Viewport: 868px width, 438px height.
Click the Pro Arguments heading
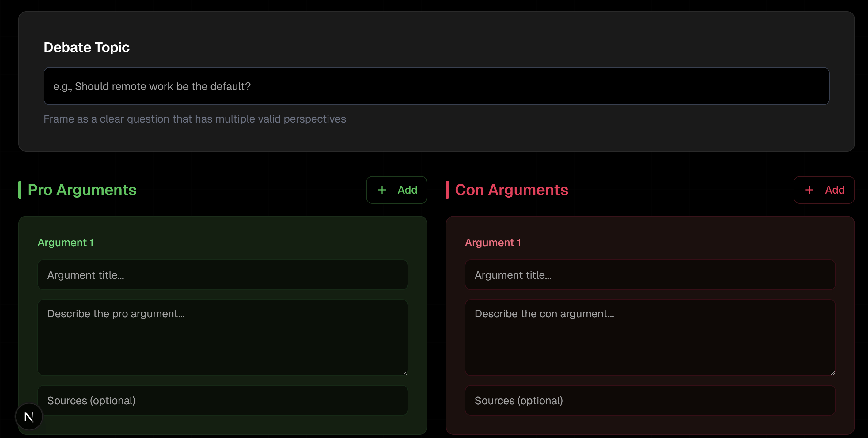point(82,190)
